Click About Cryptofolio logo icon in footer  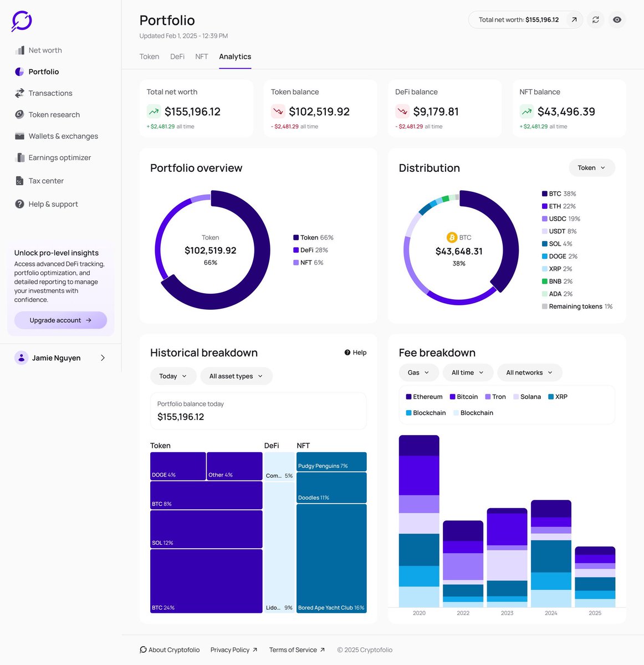(143, 650)
